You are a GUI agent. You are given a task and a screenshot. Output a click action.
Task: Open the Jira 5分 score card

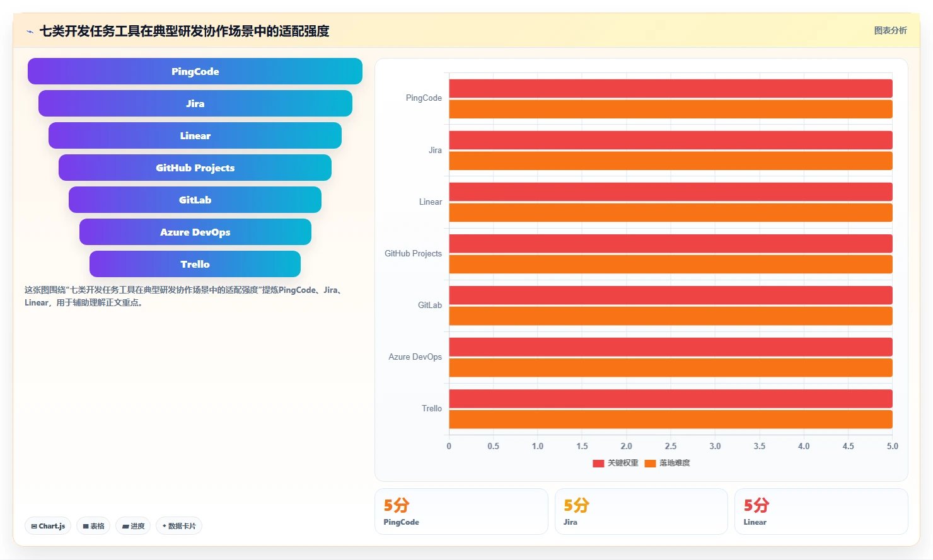(x=641, y=511)
